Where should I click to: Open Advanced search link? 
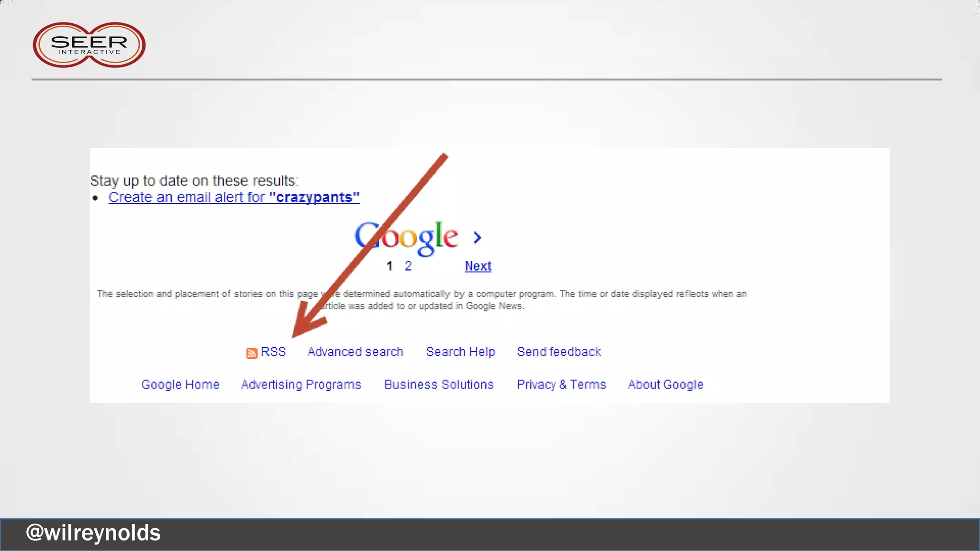355,352
